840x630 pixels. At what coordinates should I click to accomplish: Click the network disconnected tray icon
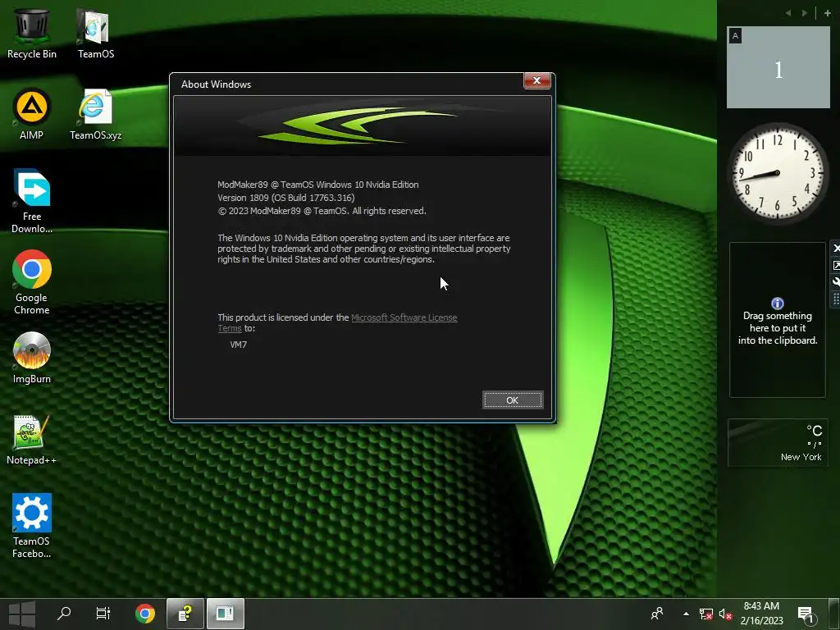(x=706, y=614)
